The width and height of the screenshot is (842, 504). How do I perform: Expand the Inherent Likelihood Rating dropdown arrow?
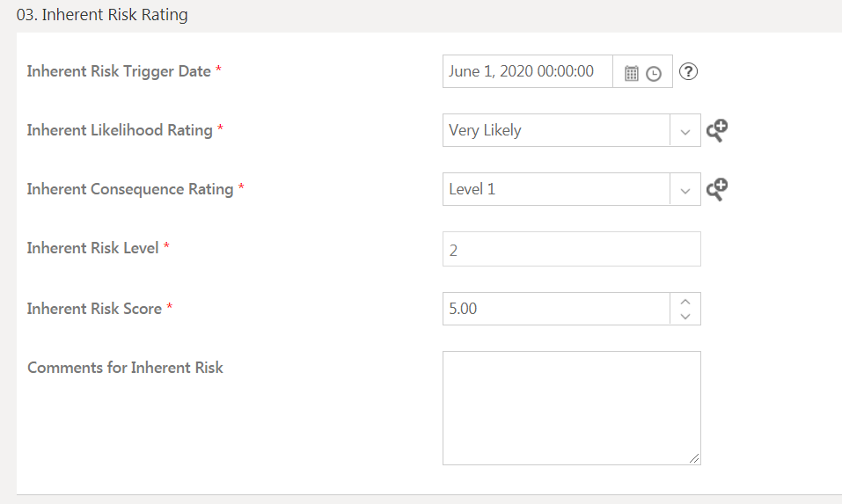pos(685,131)
